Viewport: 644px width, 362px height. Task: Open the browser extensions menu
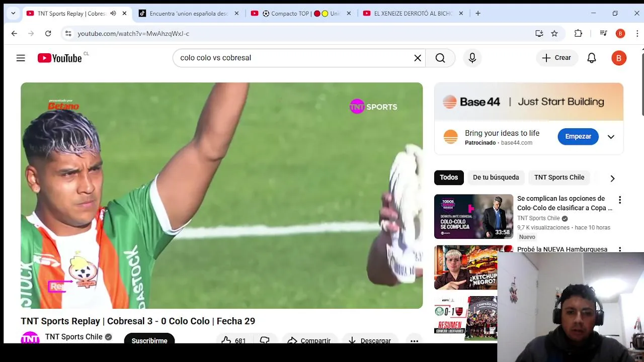coord(578,34)
